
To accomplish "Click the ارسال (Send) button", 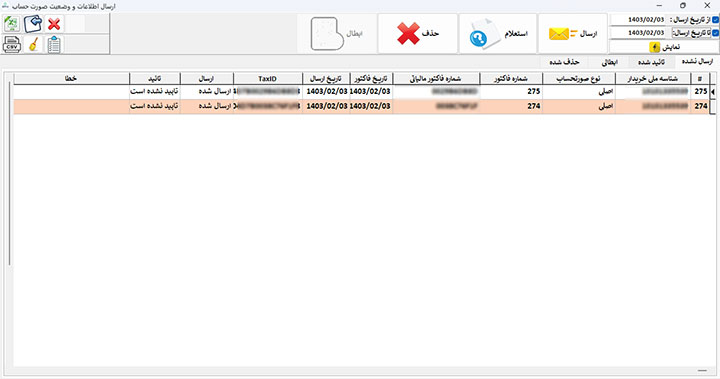I will click(x=573, y=34).
